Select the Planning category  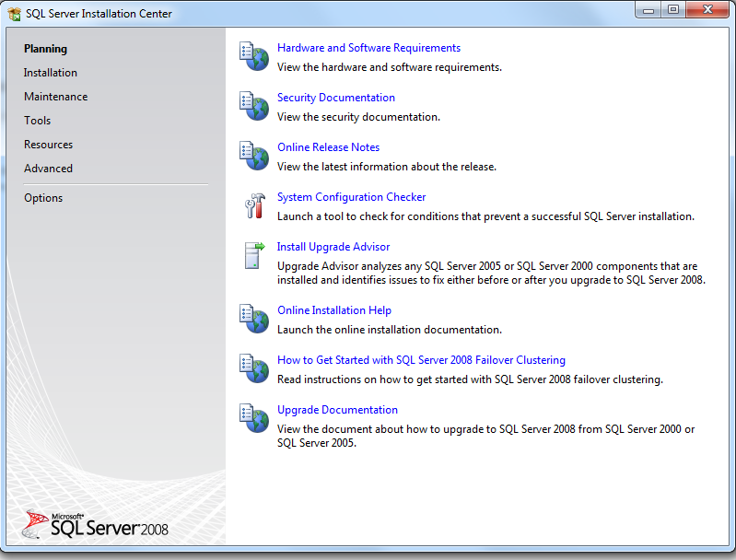[x=45, y=49]
